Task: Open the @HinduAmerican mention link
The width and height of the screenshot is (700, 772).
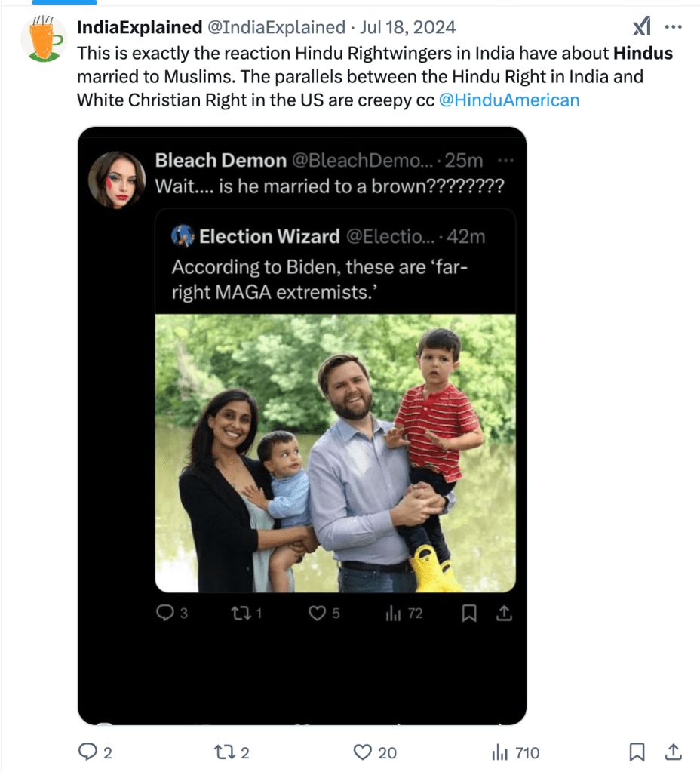Action: point(508,100)
